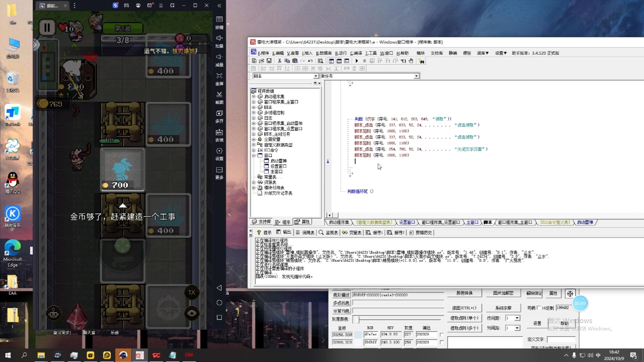Viewport: 644px width, 362px height.
Task: Click the Cut scissors icon in IDE toolbar
Action: click(279, 61)
